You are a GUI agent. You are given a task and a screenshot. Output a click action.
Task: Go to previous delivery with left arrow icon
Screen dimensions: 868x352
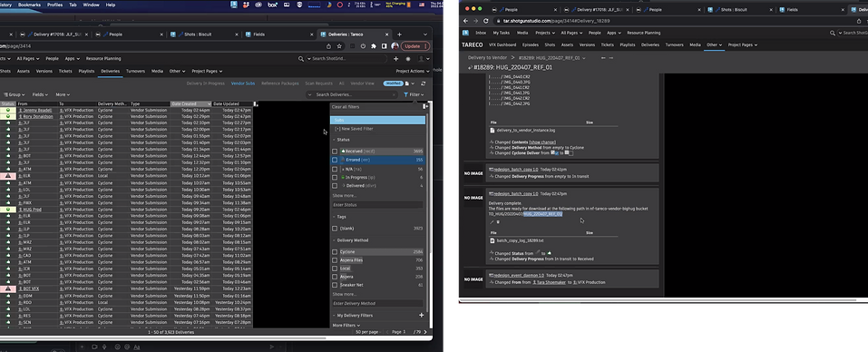pyautogui.click(x=603, y=57)
